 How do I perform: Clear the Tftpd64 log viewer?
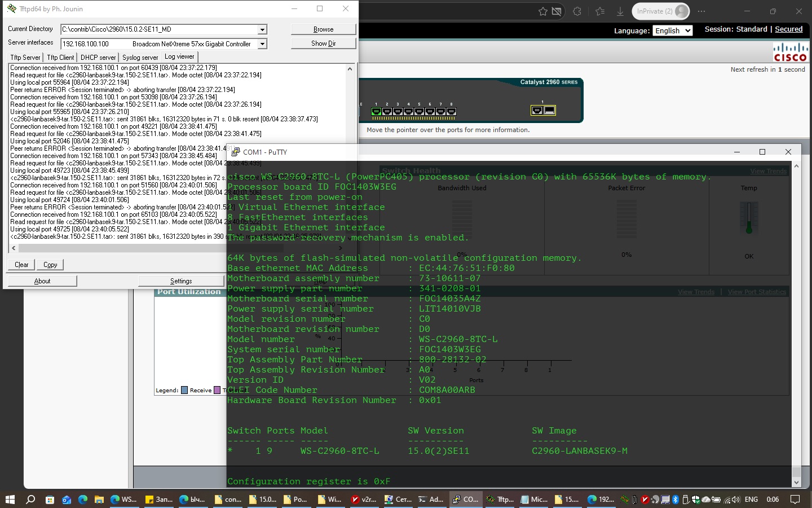(21, 265)
